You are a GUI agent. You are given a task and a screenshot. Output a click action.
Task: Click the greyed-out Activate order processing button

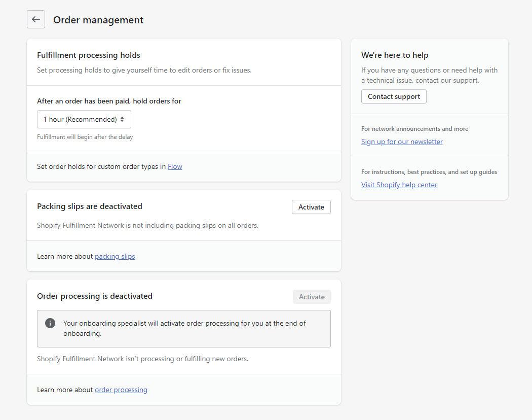click(311, 297)
